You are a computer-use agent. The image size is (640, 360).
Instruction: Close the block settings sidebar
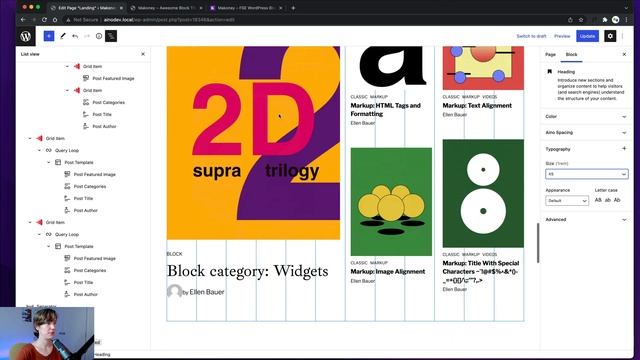[624, 54]
